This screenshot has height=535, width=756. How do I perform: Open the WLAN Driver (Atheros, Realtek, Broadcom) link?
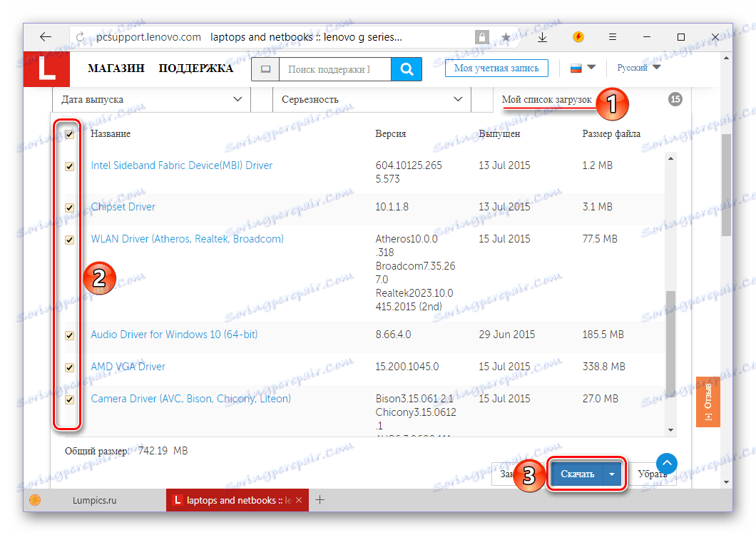(187, 239)
